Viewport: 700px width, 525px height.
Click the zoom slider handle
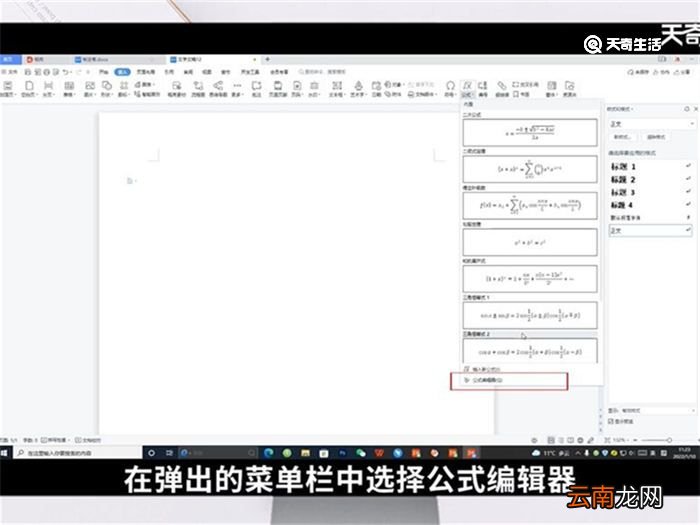coord(669,440)
